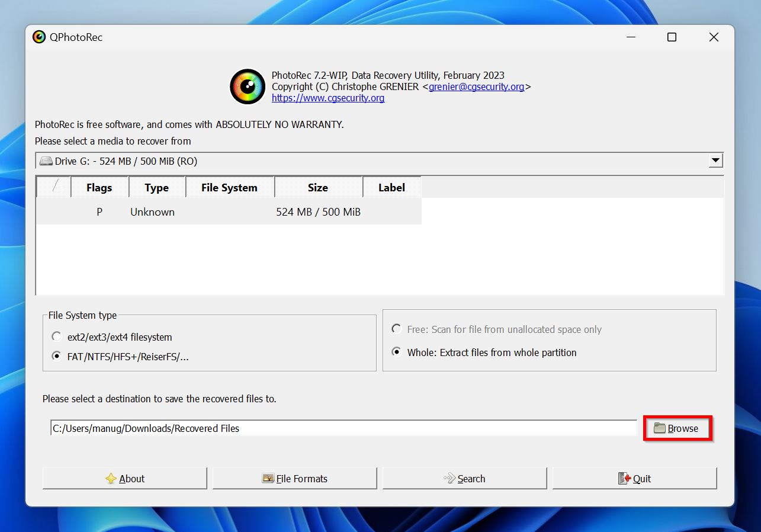Screen dimensions: 761x532
Task: Click the File Formats picture icon
Action: 270,478
